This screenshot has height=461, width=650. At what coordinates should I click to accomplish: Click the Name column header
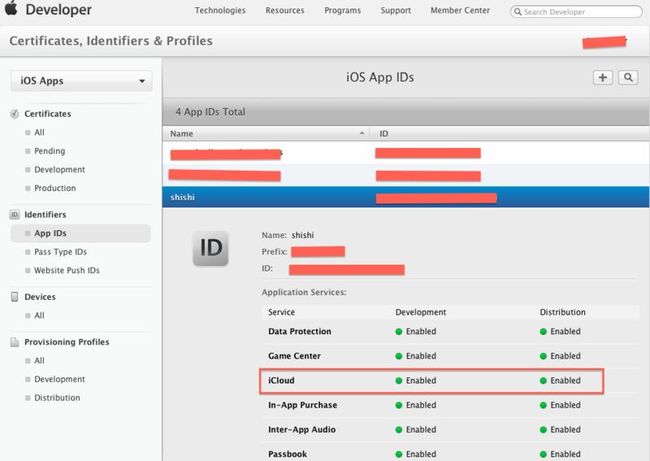182,133
